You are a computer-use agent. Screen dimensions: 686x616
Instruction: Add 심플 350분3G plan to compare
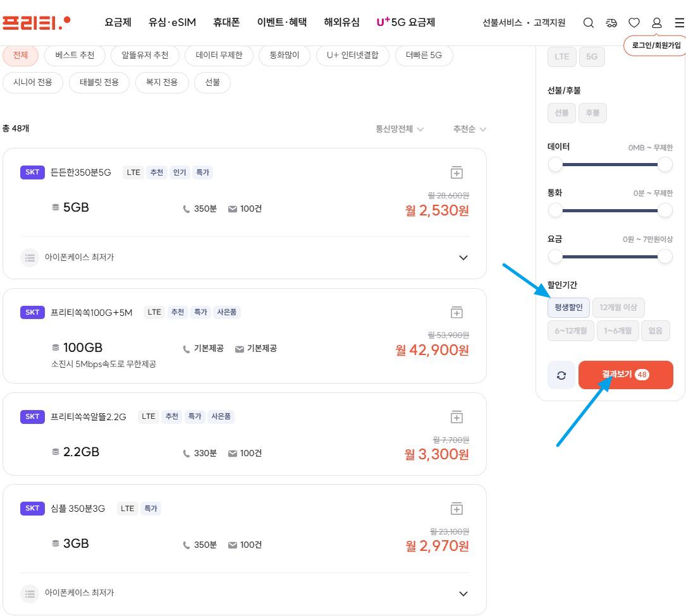click(456, 509)
